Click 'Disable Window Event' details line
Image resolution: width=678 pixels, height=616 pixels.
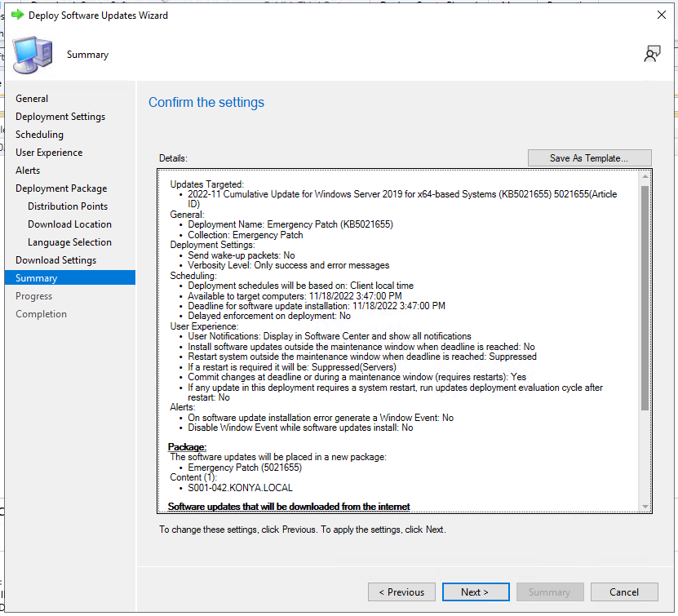(x=300, y=428)
